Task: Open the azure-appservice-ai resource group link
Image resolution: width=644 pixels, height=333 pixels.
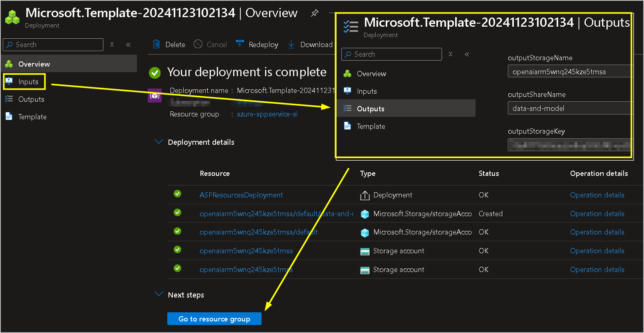Action: 267,114
